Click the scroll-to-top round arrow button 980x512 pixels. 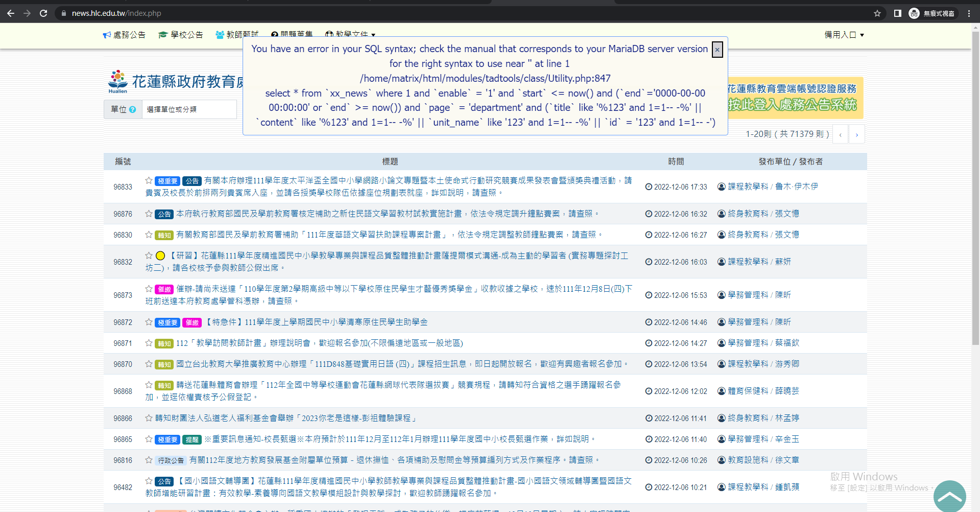click(950, 497)
